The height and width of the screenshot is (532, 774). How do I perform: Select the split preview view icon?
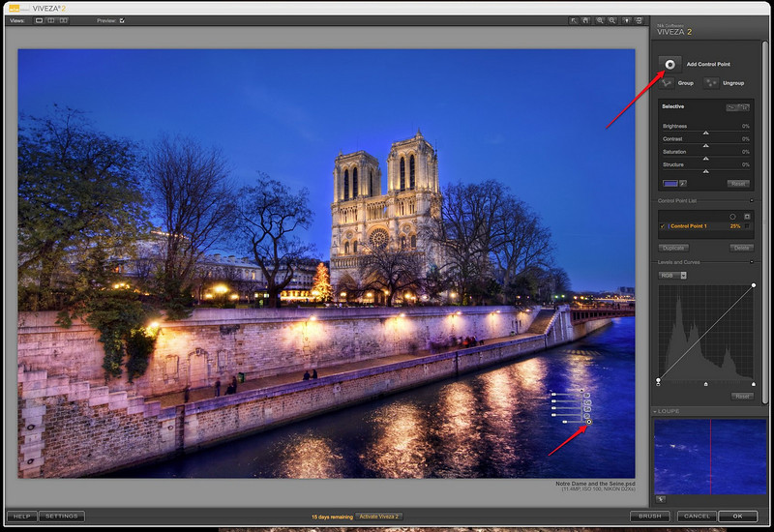pos(51,20)
